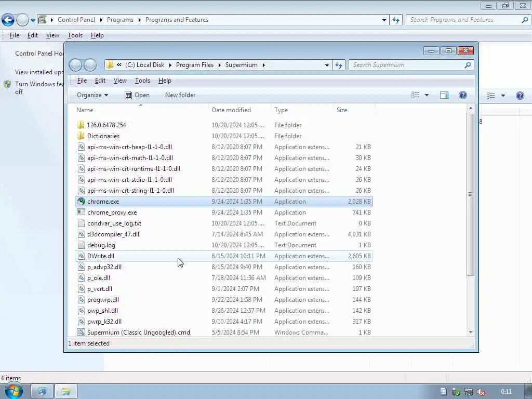532x399 pixels.
Task: Open the Edit menu in Supermium window
Action: pyautogui.click(x=100, y=81)
